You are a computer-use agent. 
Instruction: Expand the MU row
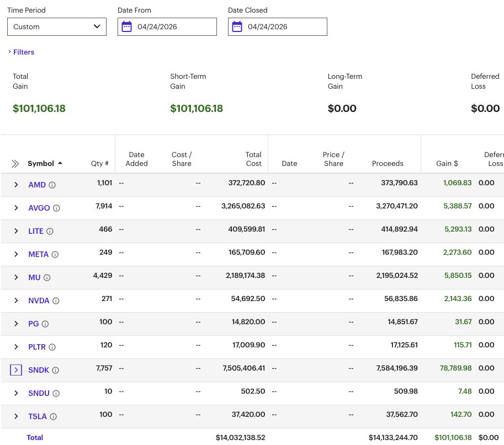[16, 277]
